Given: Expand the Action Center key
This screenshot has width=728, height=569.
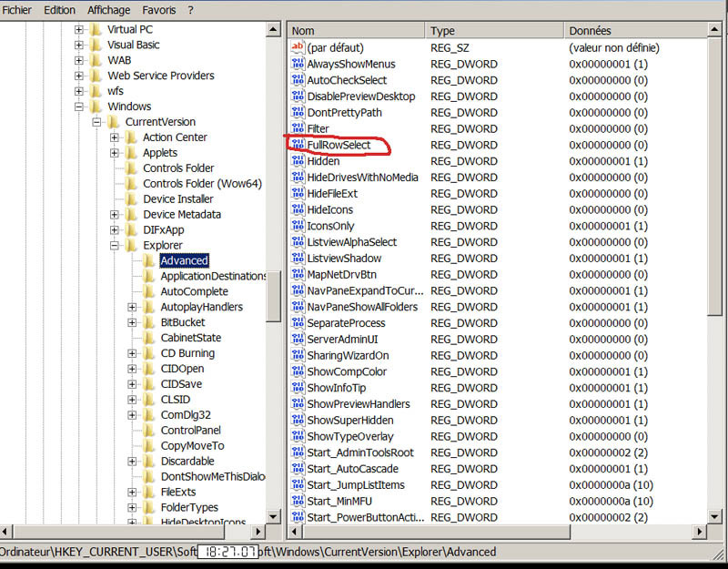Looking at the screenshot, I should (x=115, y=137).
